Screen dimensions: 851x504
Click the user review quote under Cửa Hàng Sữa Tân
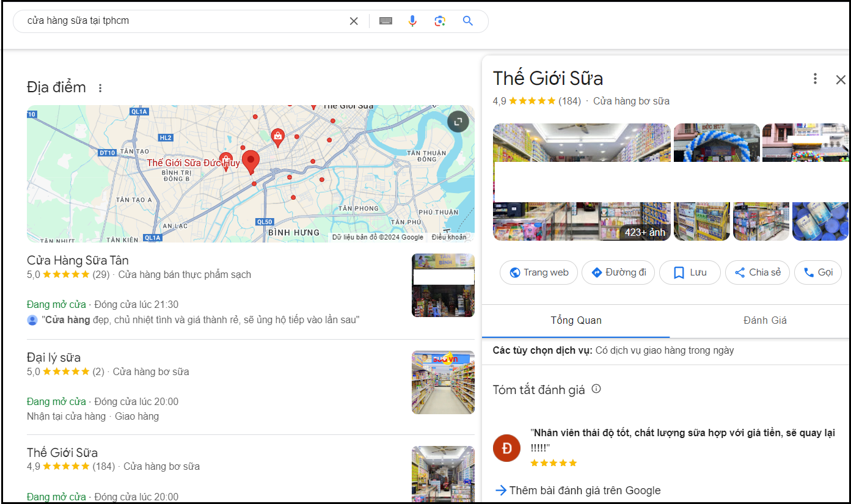(x=200, y=320)
